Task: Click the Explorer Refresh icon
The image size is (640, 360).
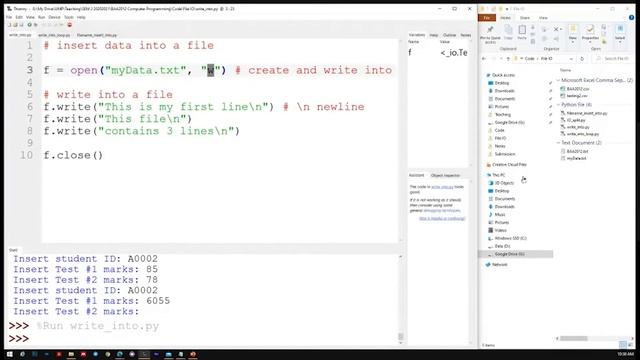Action: click(582, 59)
